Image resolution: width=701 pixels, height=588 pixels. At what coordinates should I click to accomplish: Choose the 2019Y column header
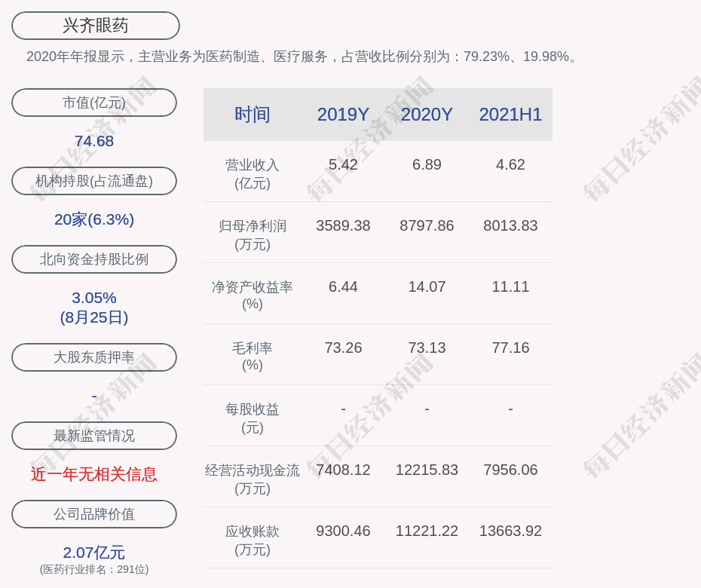(x=343, y=115)
